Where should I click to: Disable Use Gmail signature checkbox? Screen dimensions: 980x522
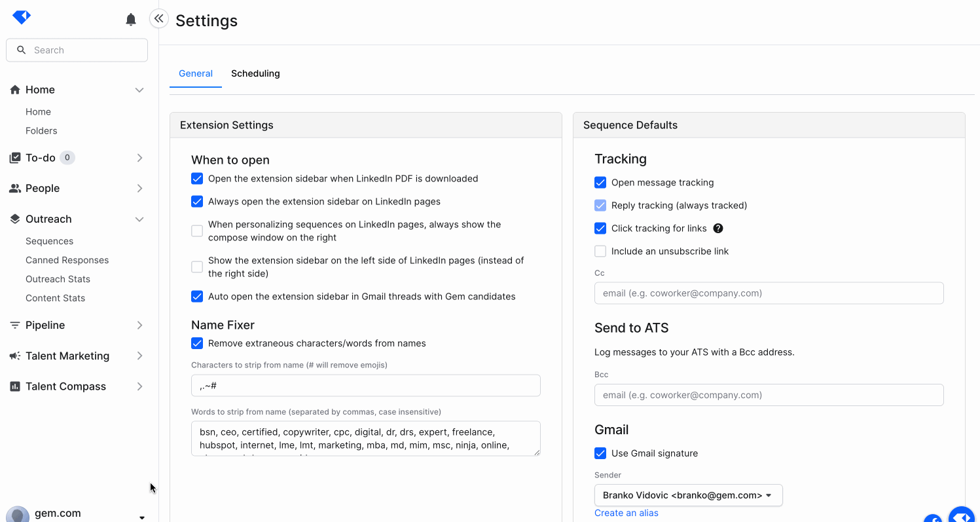tap(600, 453)
